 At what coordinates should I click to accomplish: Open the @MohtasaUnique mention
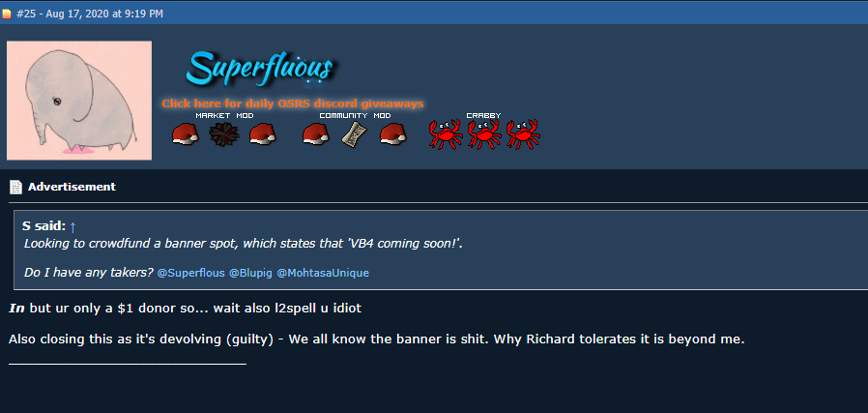pos(323,273)
